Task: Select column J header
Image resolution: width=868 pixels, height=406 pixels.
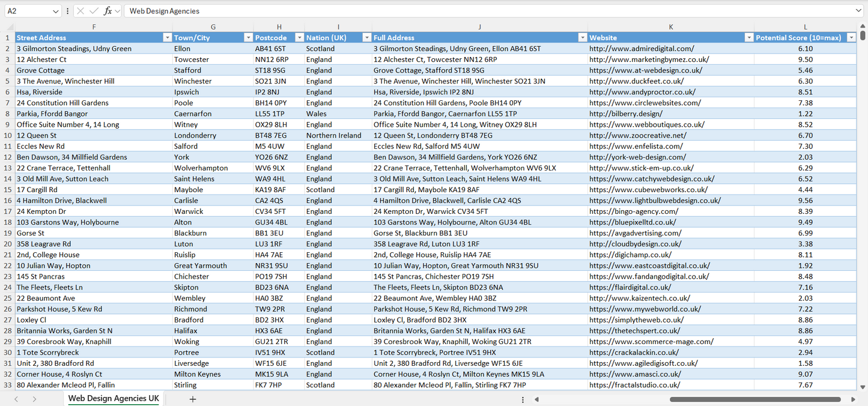Action: click(x=479, y=27)
